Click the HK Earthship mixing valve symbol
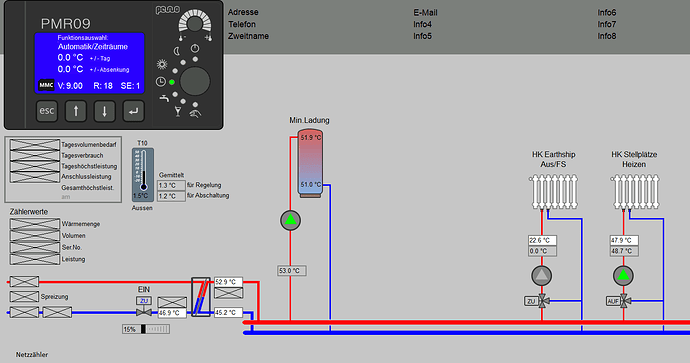Image resolution: width=690 pixels, height=363 pixels. tap(543, 301)
